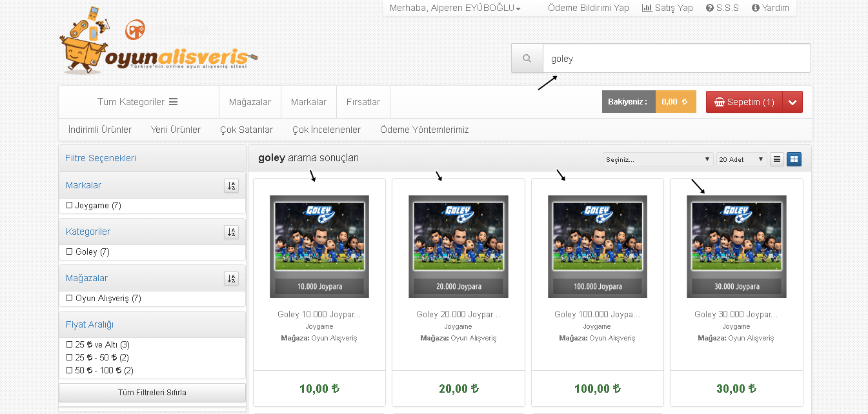Click the Bakiyeniz 0,00 ₺ balance

(x=649, y=102)
